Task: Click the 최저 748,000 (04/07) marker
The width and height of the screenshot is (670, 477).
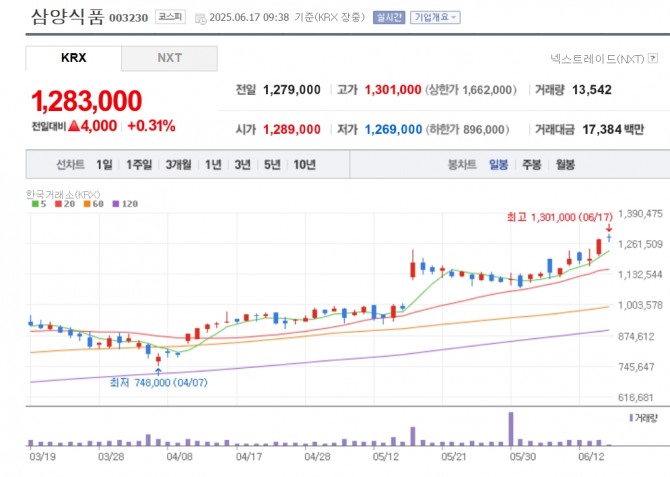Action: tap(159, 383)
